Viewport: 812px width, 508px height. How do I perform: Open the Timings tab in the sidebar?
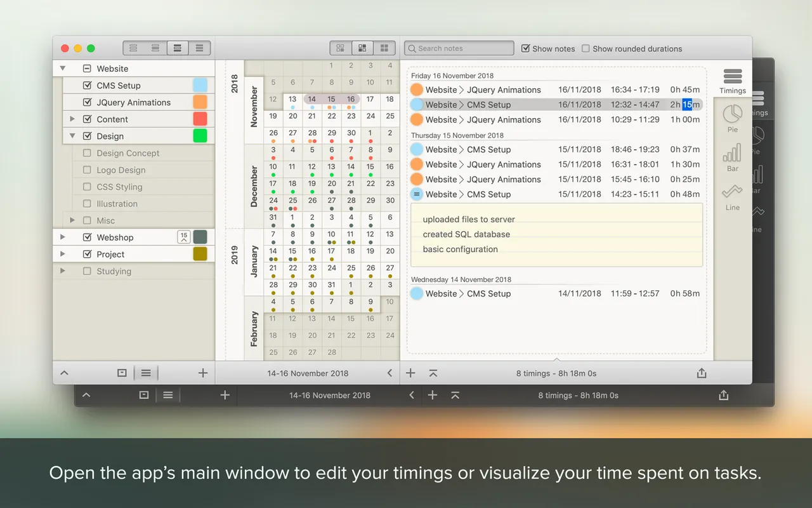point(733,81)
